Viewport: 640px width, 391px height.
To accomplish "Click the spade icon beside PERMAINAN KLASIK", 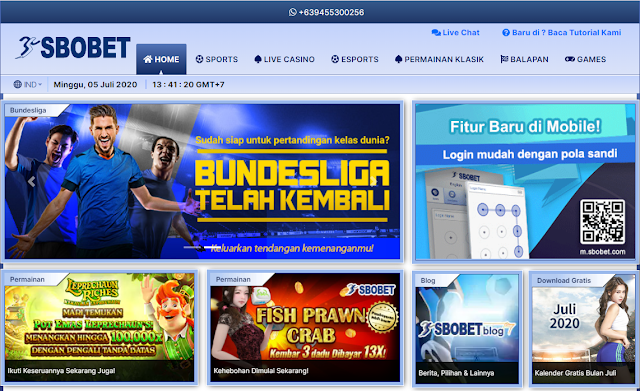I will (x=398, y=59).
